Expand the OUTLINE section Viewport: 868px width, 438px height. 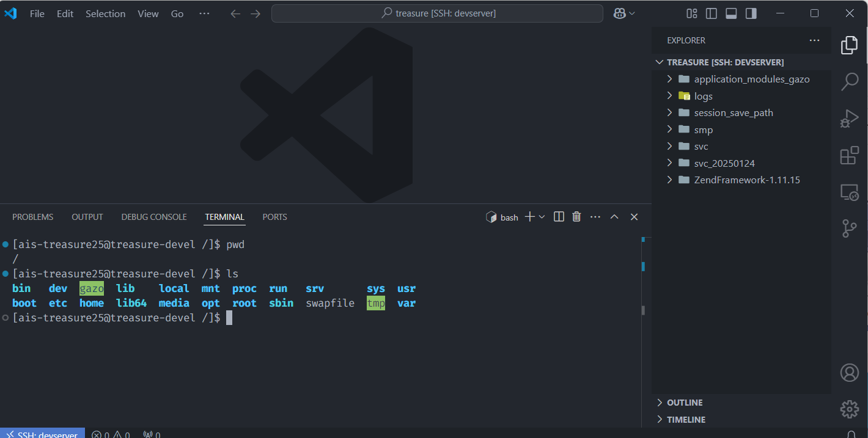point(685,403)
